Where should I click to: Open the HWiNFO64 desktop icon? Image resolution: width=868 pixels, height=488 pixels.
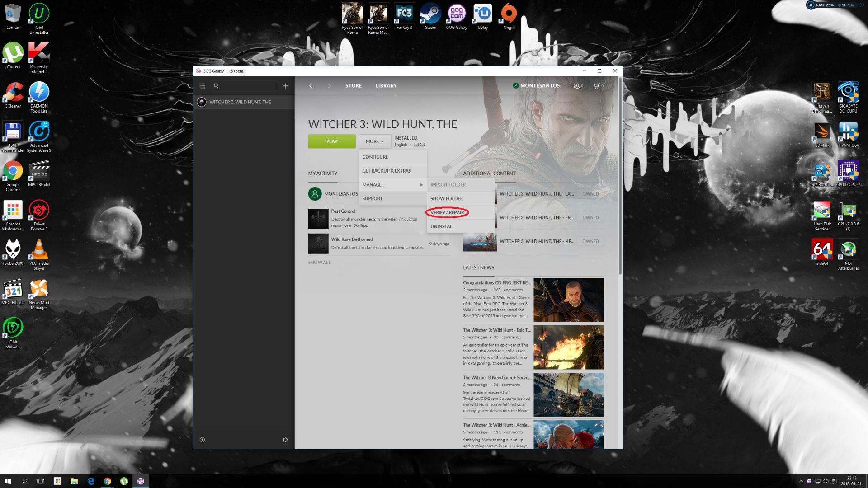(x=848, y=135)
